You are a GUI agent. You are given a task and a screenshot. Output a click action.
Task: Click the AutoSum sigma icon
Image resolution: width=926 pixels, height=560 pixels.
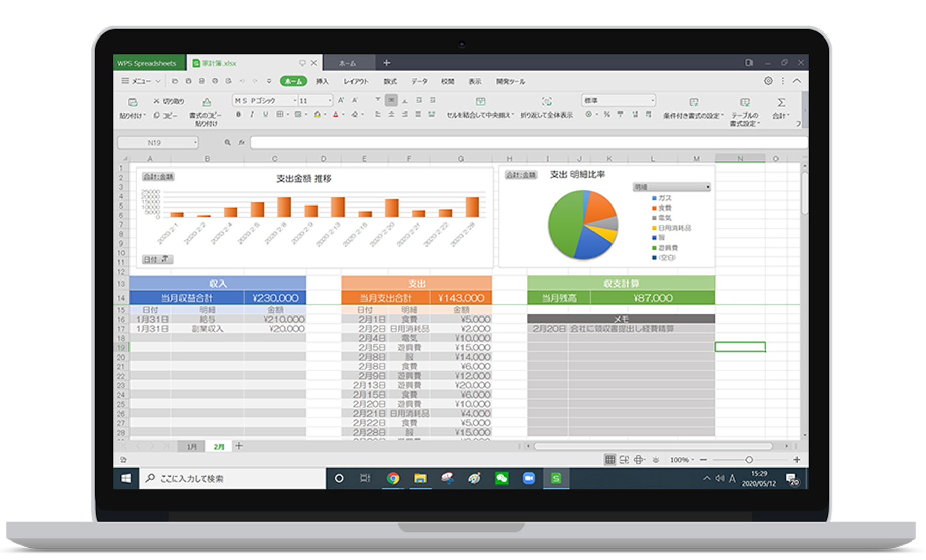[x=781, y=102]
